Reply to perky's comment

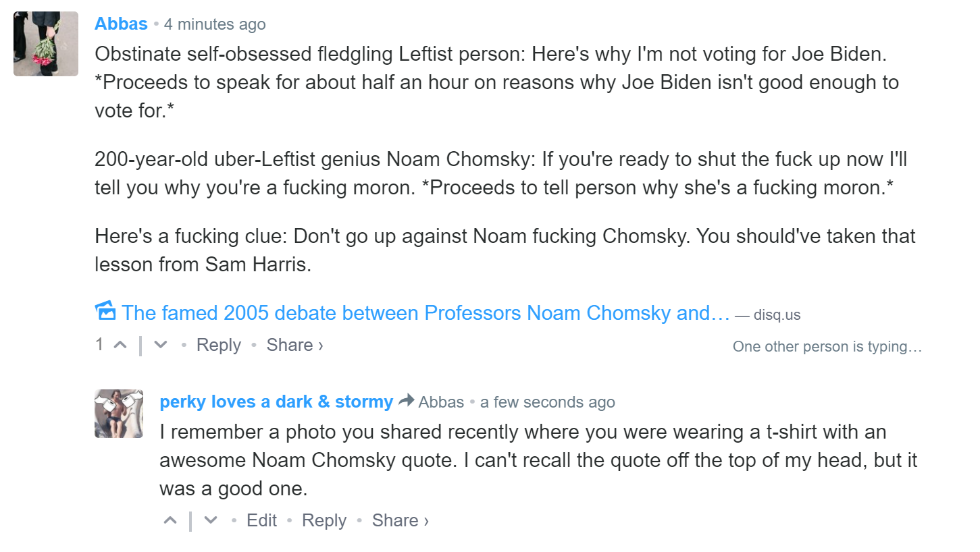[324, 520]
